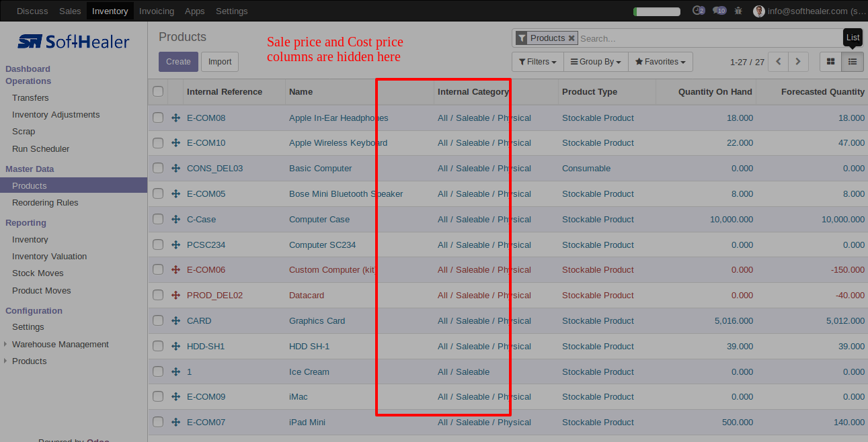This screenshot has width=868, height=442.
Task: Open Reordering Rules in sidebar
Action: coord(45,203)
